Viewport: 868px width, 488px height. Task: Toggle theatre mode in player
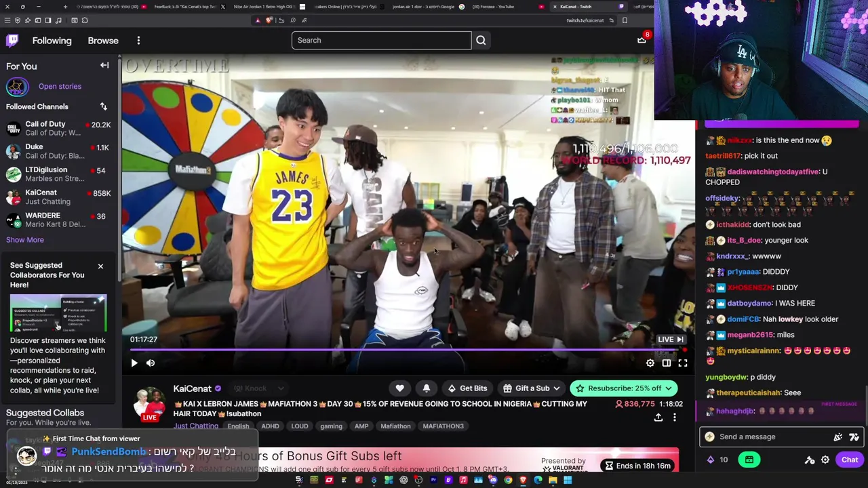pos(667,363)
